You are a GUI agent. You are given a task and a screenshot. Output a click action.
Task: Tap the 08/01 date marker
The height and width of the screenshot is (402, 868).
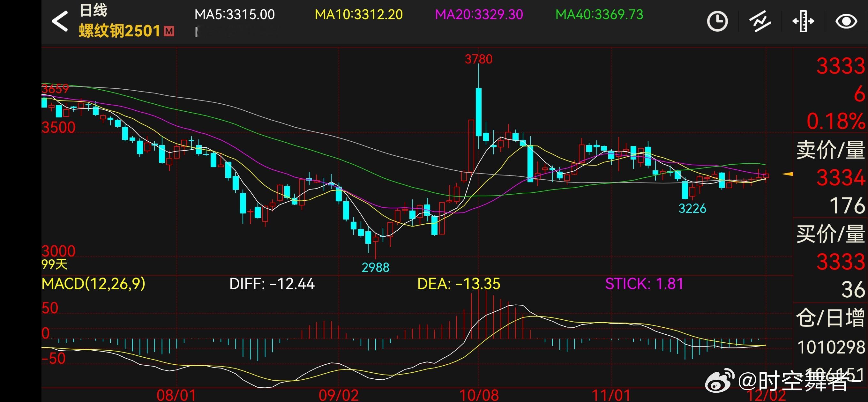[176, 395]
